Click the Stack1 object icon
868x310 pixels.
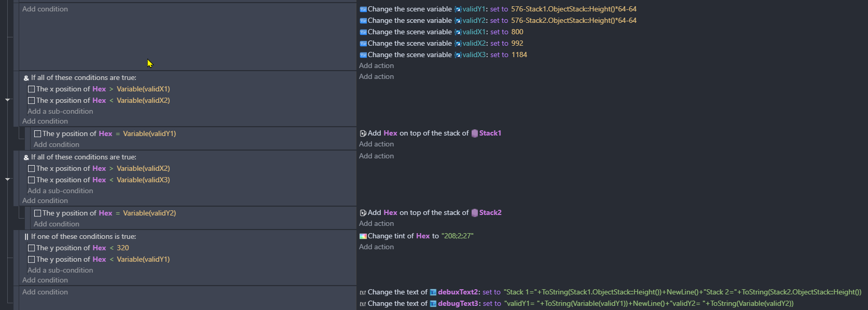474,133
